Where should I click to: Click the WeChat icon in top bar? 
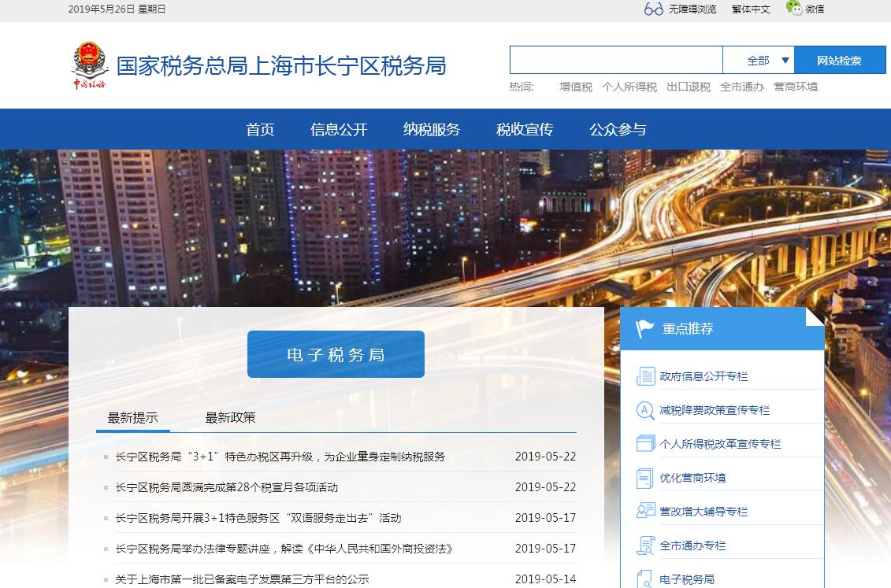tap(793, 9)
